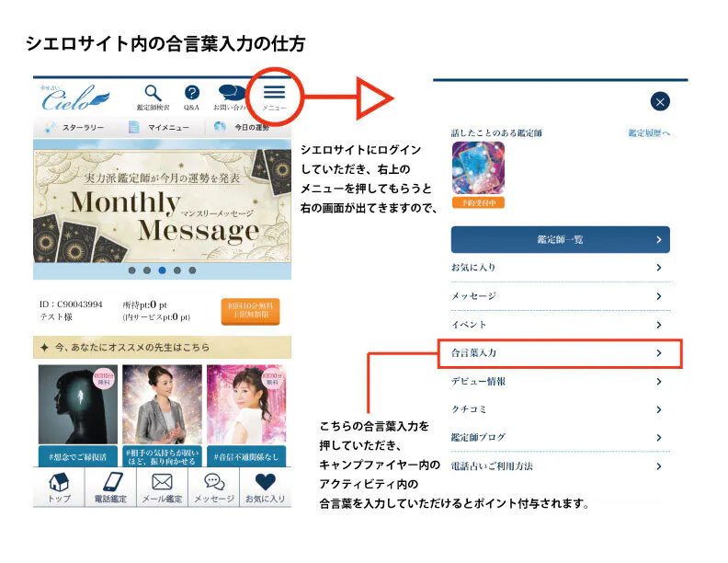Open the hamburger メニュー icon
This screenshot has width=728, height=563.
coord(274,94)
